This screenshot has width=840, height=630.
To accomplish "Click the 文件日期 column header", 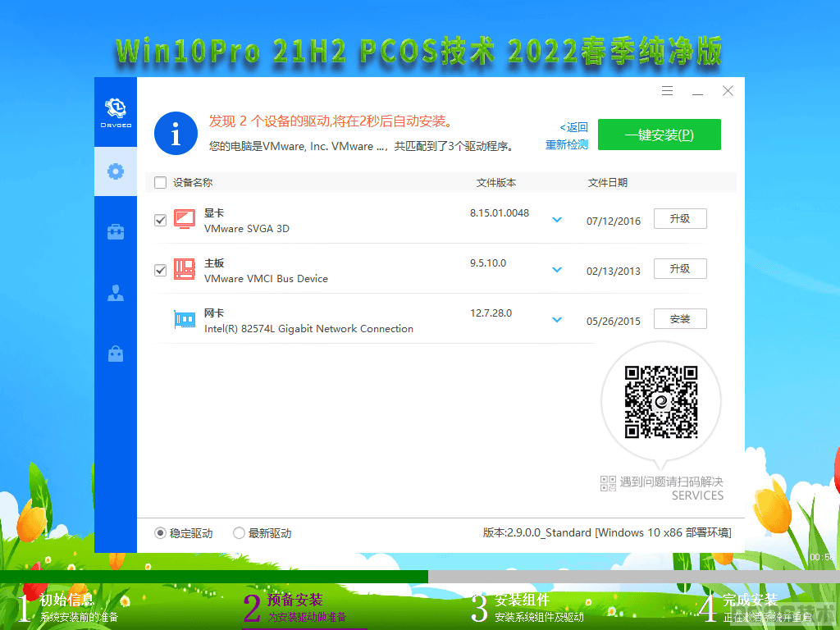I will pyautogui.click(x=608, y=183).
